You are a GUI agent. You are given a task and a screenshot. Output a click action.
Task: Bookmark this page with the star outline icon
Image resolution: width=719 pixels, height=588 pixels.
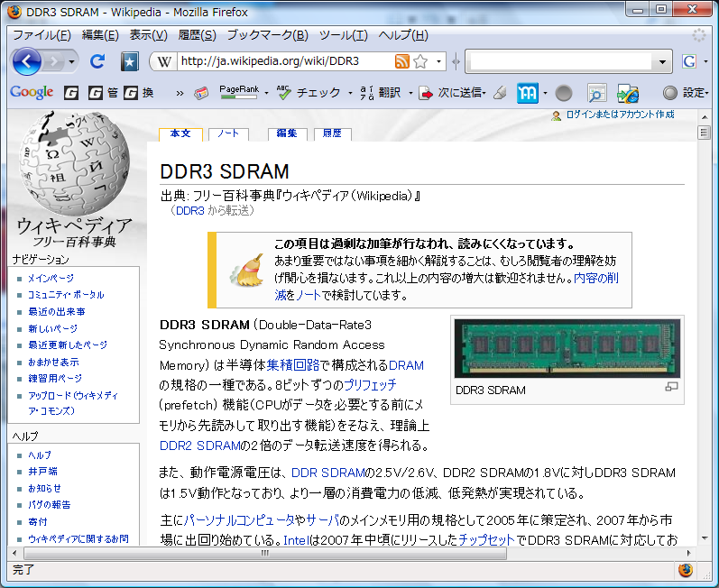click(420, 61)
